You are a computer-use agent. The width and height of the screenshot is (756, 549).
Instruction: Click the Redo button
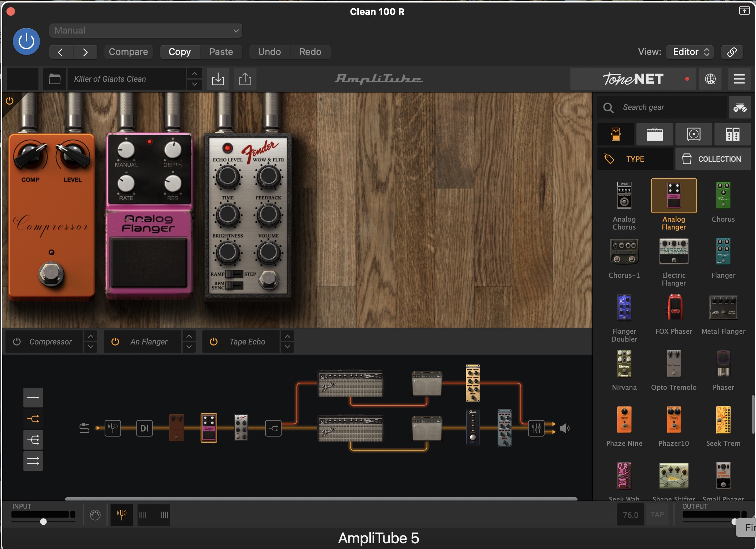[x=310, y=52]
